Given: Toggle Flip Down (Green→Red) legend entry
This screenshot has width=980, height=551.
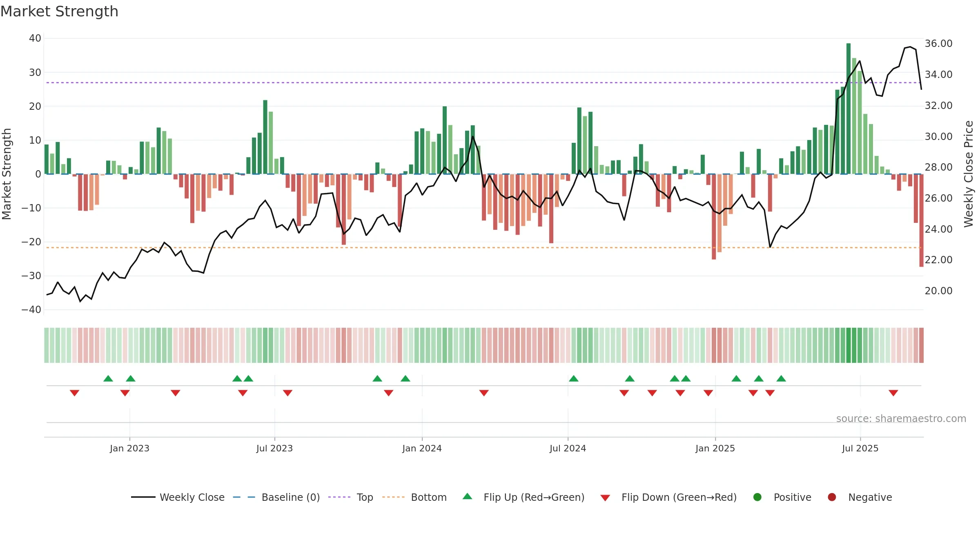Looking at the screenshot, I should (x=668, y=497).
